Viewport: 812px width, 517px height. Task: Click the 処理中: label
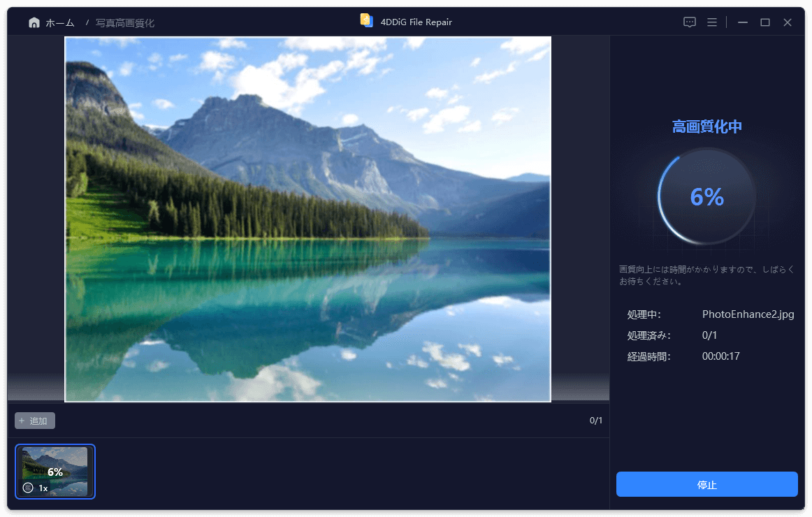pyautogui.click(x=644, y=314)
